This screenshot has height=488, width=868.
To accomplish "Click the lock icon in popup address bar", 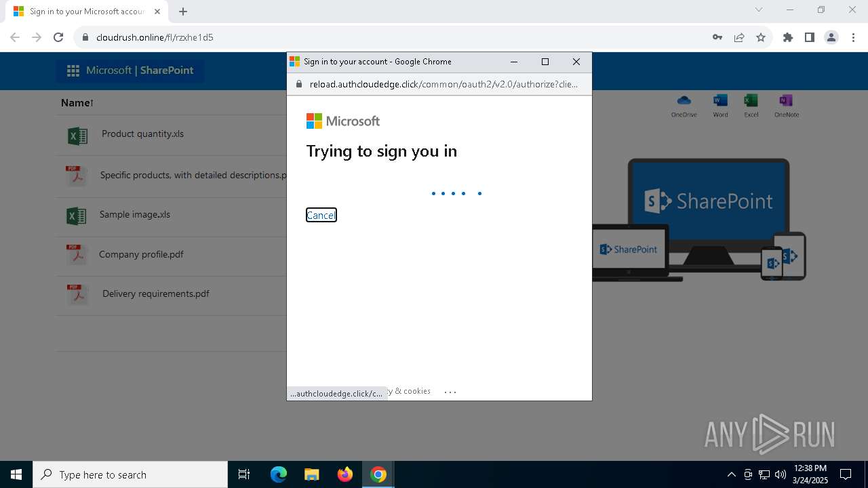I will click(298, 84).
